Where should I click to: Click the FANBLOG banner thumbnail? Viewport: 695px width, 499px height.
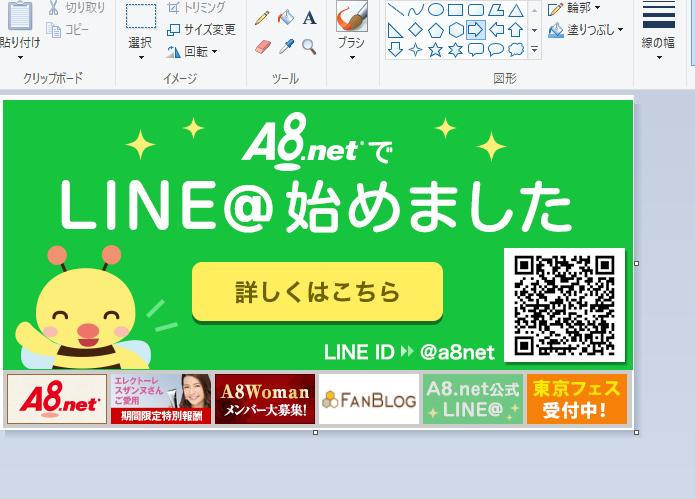(369, 399)
